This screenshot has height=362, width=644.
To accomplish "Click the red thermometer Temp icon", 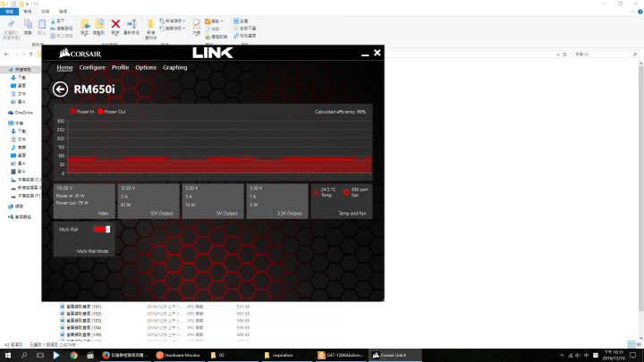I will tap(316, 192).
